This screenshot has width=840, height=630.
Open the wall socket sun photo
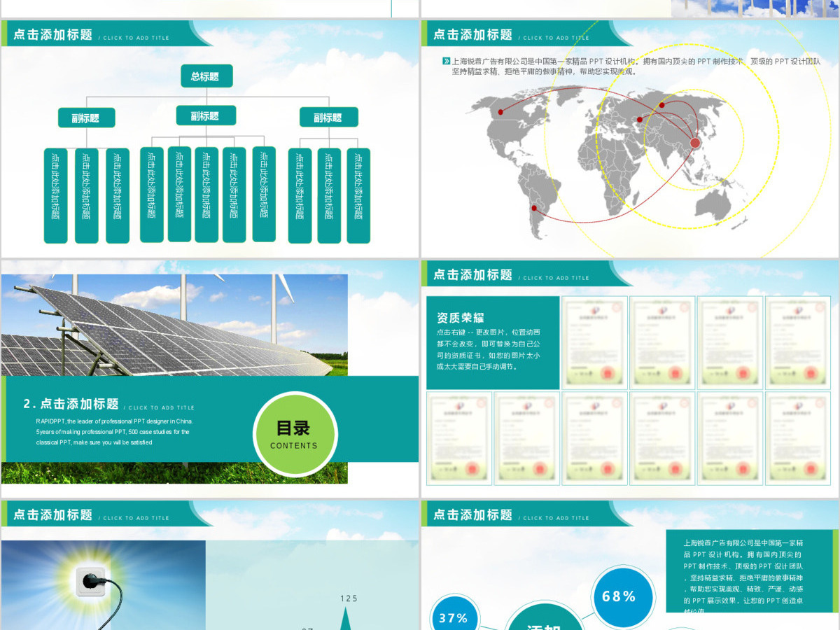coord(104,585)
